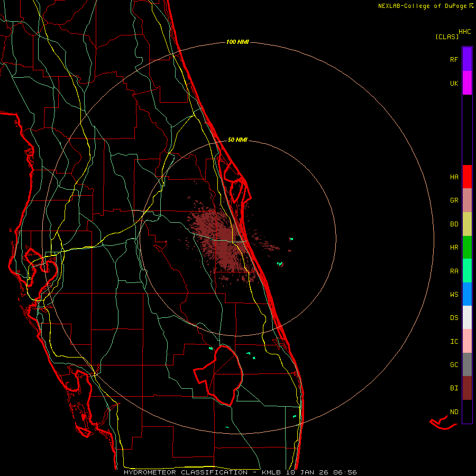
Task: Click the BI legend label
Action: 454,388
